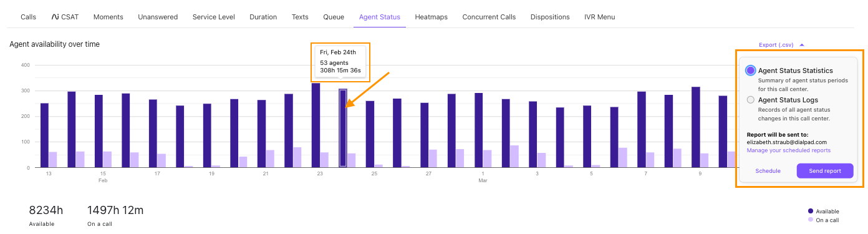868x234 pixels.
Task: Switch to the Moments tab
Action: tap(108, 17)
